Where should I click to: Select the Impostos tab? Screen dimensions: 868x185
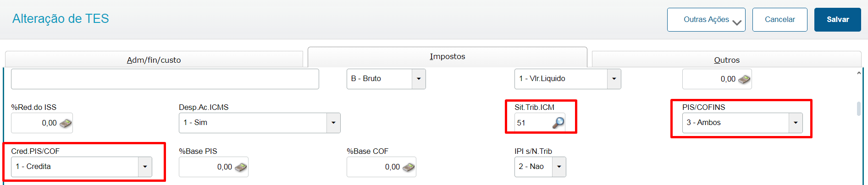tap(448, 57)
